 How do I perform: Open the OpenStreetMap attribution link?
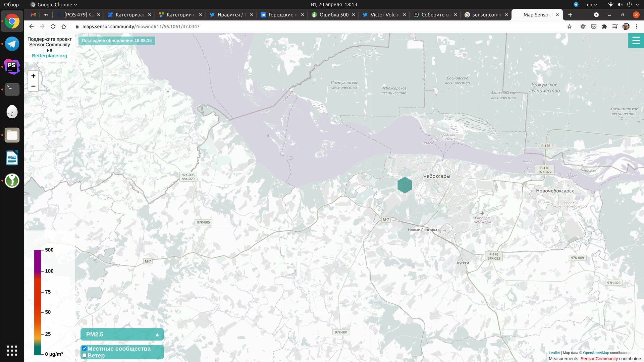coord(596,353)
